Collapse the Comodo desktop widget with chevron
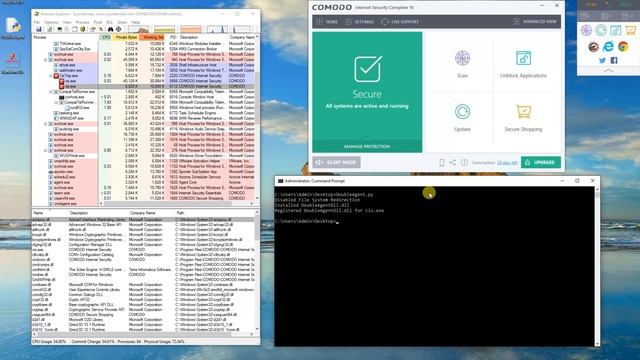The width and height of the screenshot is (640, 360). click(608, 71)
